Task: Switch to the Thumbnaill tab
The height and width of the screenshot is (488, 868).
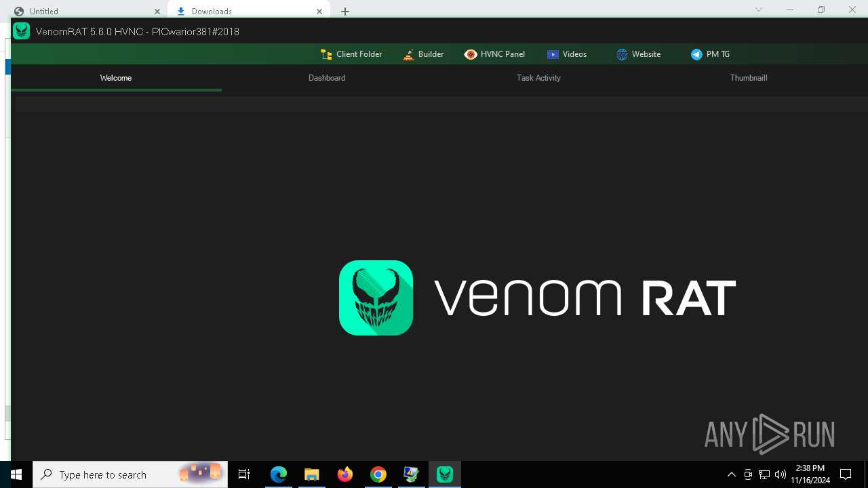Action: tap(749, 78)
